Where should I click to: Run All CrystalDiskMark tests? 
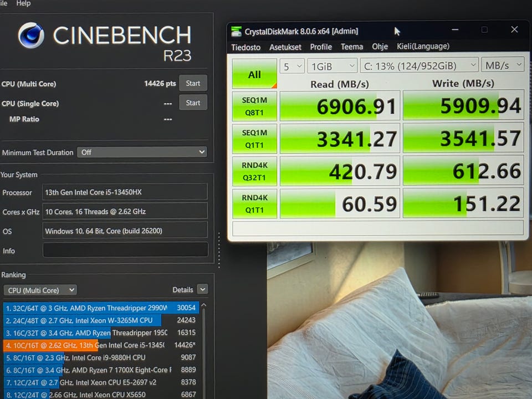pos(254,74)
